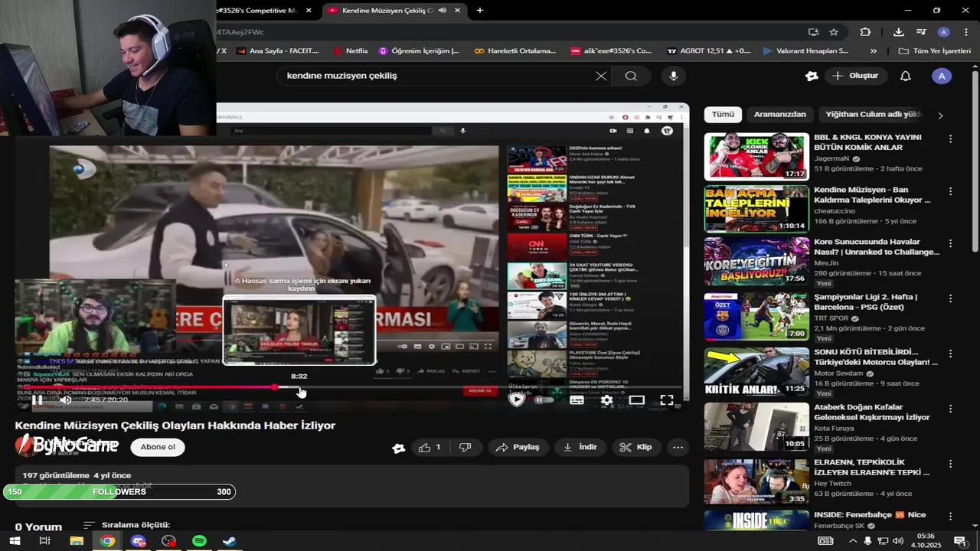Screen dimensions: 980x551
Task: Open options for Ataberk Doğan Kafalar video
Action: (950, 409)
